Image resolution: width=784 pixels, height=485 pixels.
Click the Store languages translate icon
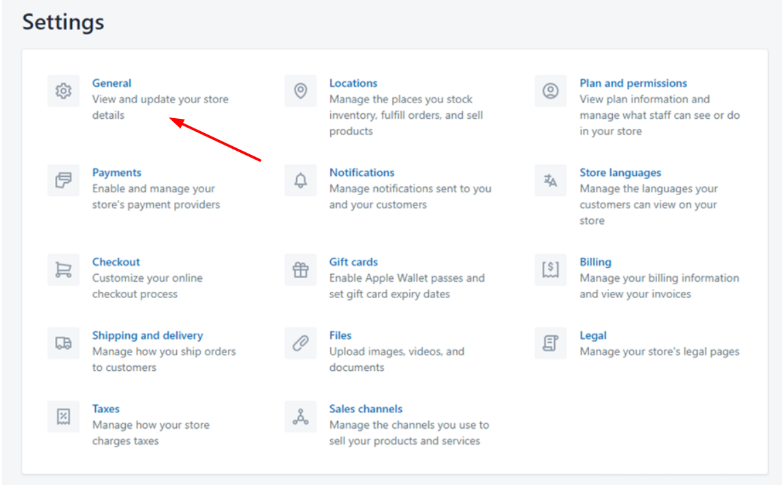pyautogui.click(x=550, y=180)
